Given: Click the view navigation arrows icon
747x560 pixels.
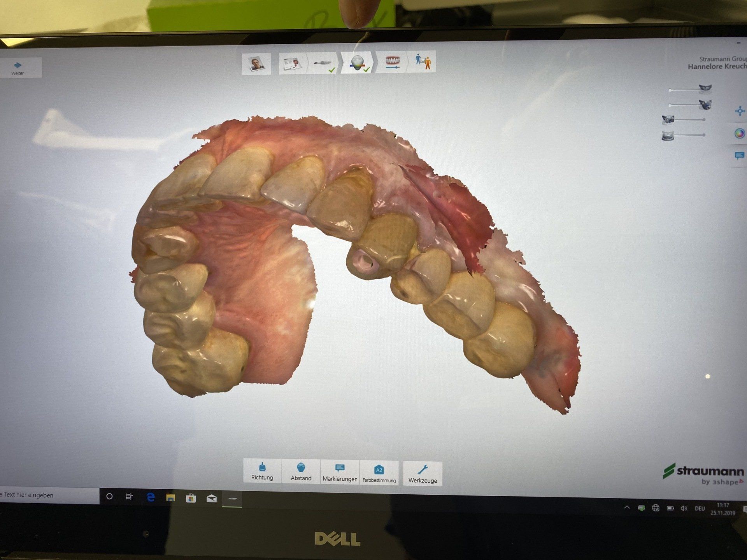Looking at the screenshot, I should 740,111.
